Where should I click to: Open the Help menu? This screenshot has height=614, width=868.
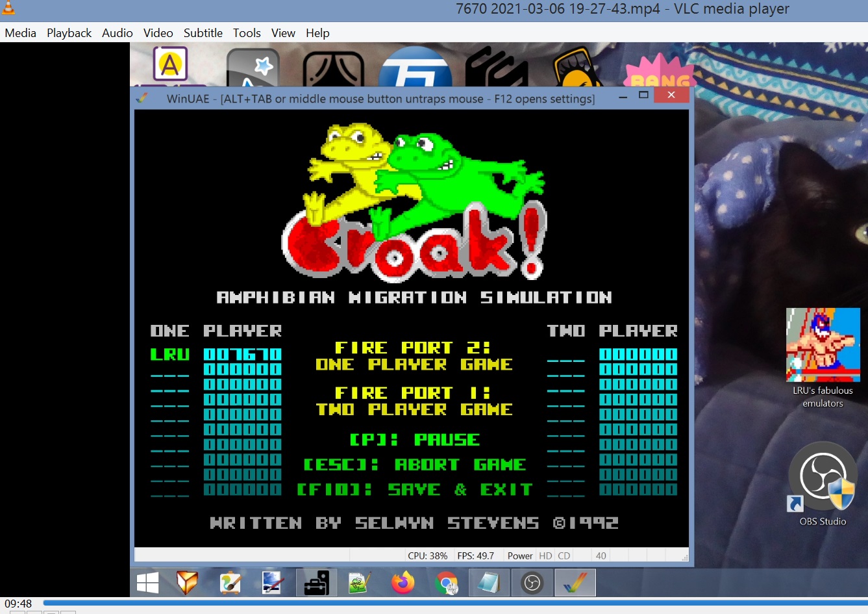pos(317,32)
